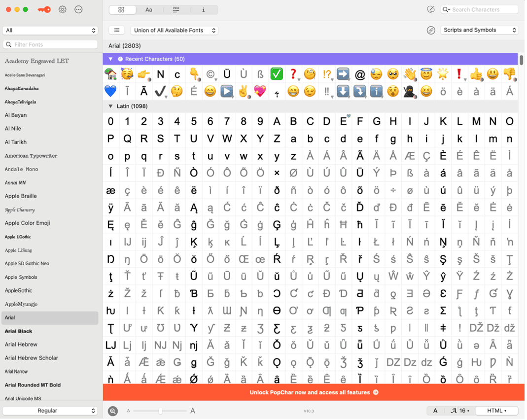Image resolution: width=527 pixels, height=420 pixels.
Task: Select the copyright symbol in recents
Action: (211, 74)
